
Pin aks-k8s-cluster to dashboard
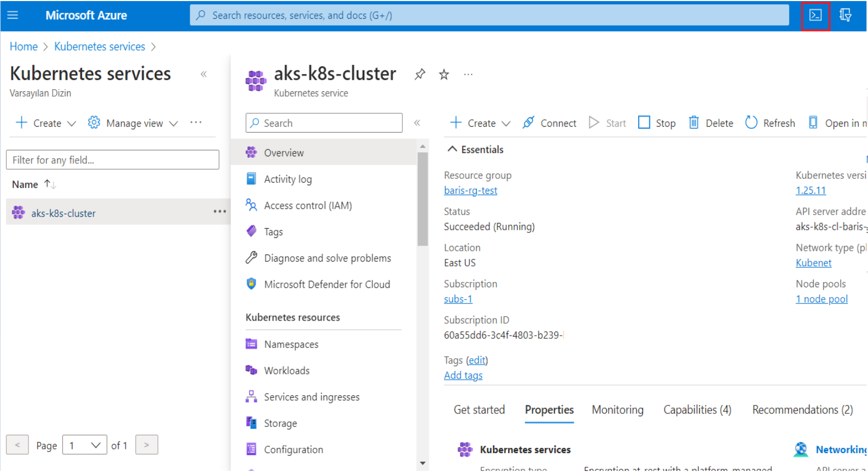pos(420,75)
